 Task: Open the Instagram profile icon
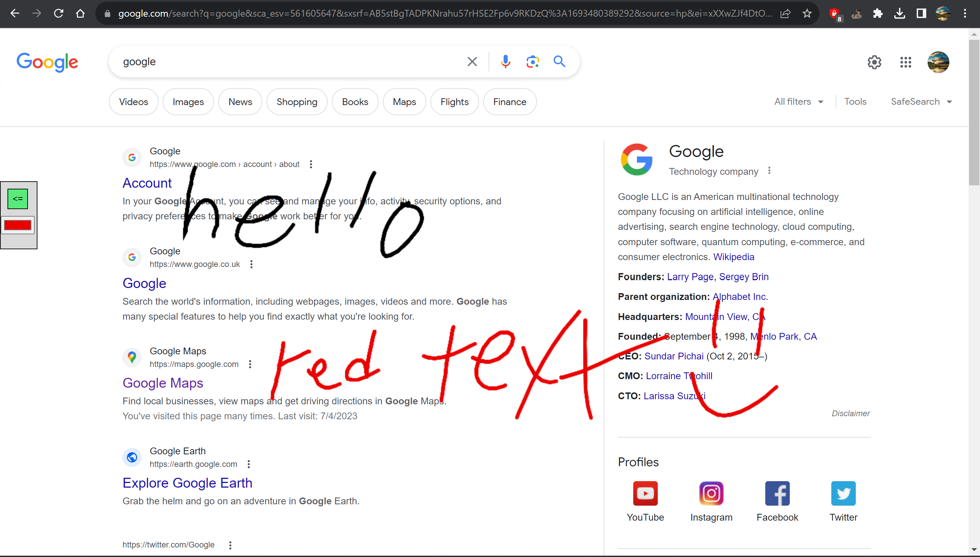pyautogui.click(x=711, y=493)
